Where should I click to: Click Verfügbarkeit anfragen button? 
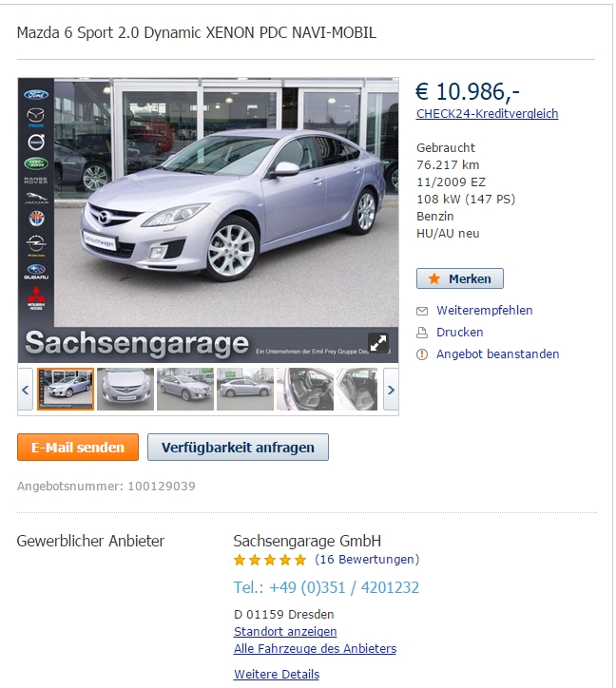pyautogui.click(x=238, y=448)
